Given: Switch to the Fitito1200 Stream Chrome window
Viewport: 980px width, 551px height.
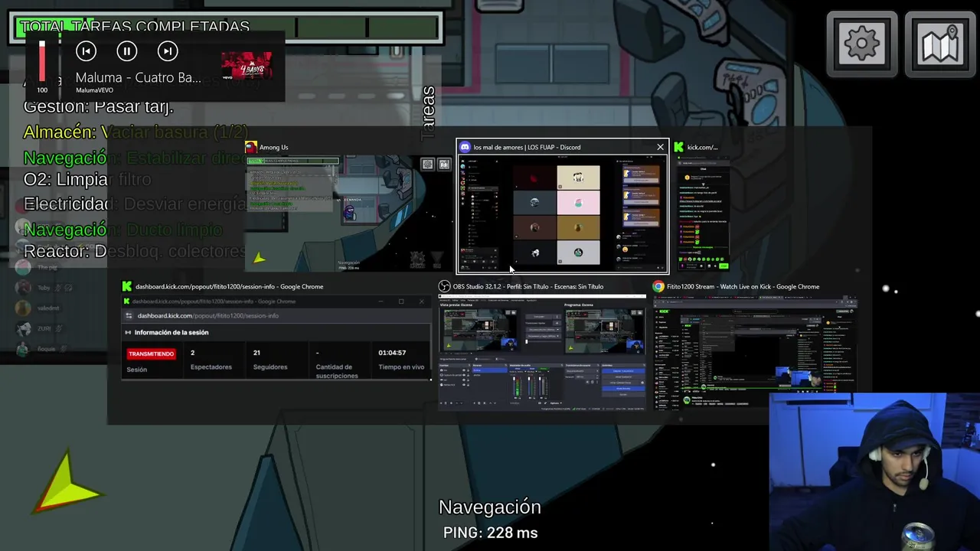Looking at the screenshot, I should coord(755,352).
